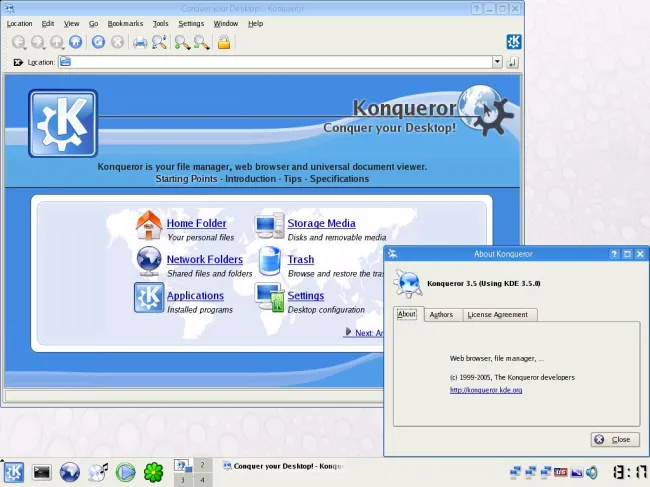Open the Trash link

tap(301, 259)
